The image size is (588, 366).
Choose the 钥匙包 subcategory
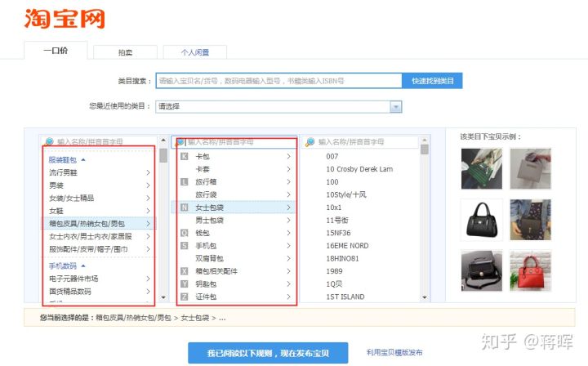coord(234,283)
